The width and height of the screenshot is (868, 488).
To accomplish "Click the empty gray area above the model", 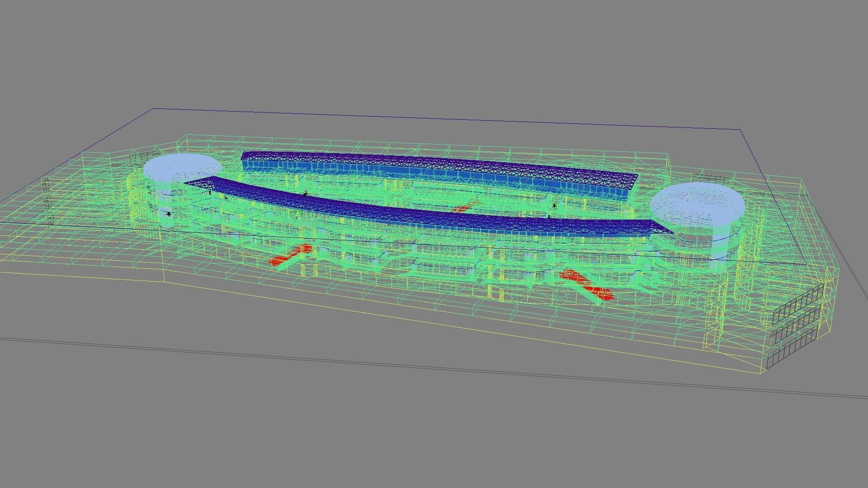I will (x=434, y=54).
